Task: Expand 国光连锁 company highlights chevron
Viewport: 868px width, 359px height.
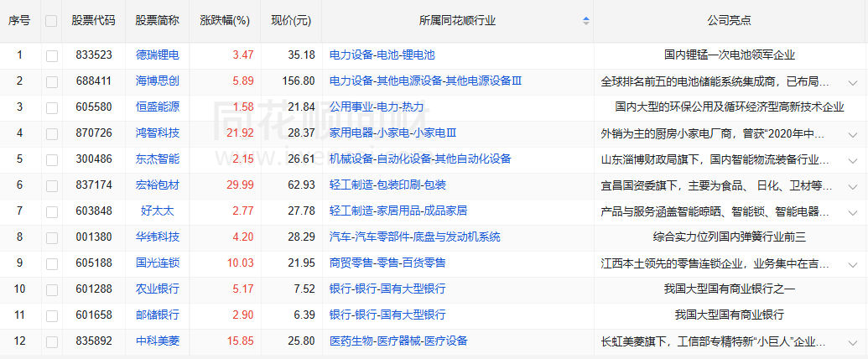Action: pos(853,264)
